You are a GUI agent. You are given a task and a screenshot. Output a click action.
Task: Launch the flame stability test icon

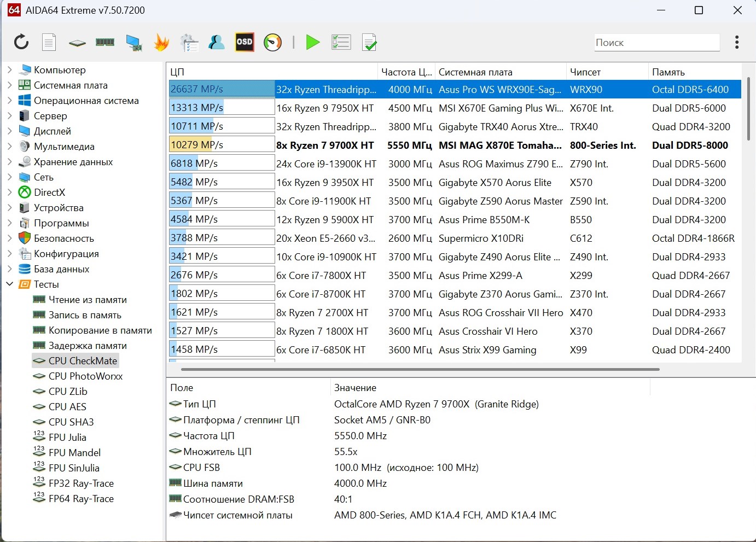click(161, 42)
